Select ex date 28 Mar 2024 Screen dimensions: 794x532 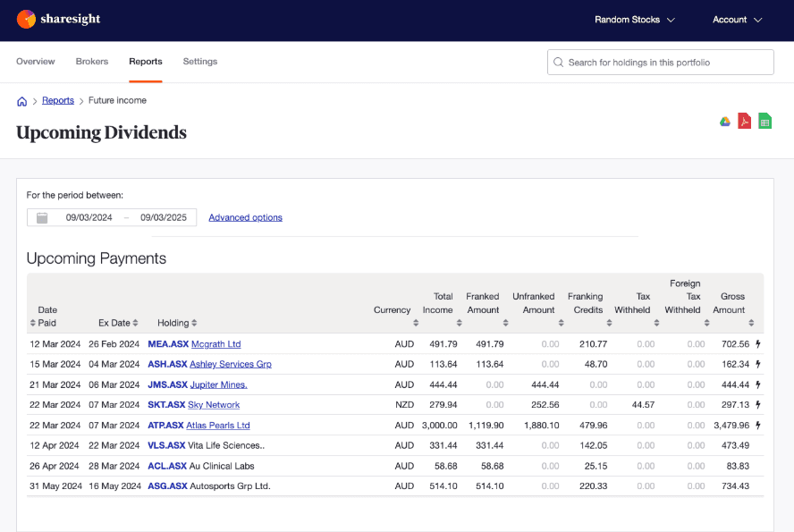coord(114,466)
